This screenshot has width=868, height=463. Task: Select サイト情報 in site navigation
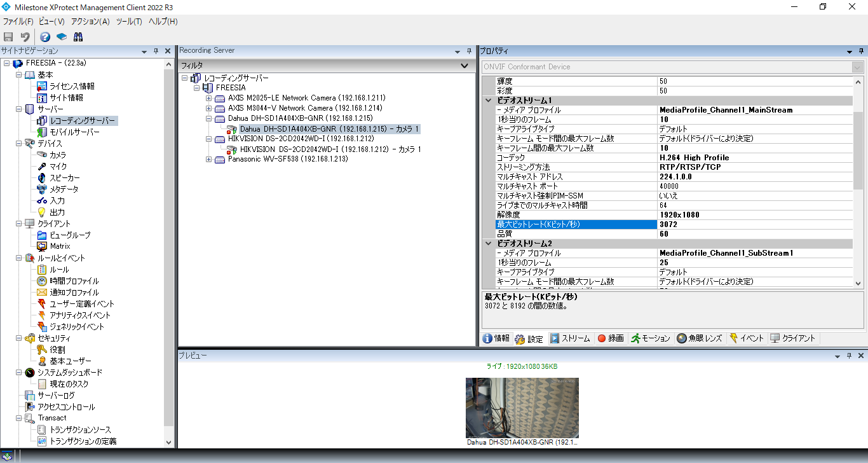[x=66, y=98]
